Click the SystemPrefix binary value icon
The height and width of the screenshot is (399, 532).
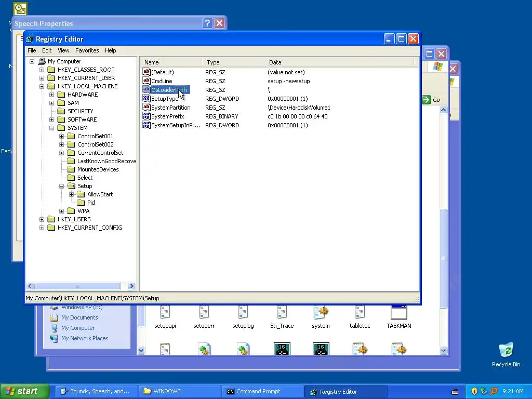(146, 116)
